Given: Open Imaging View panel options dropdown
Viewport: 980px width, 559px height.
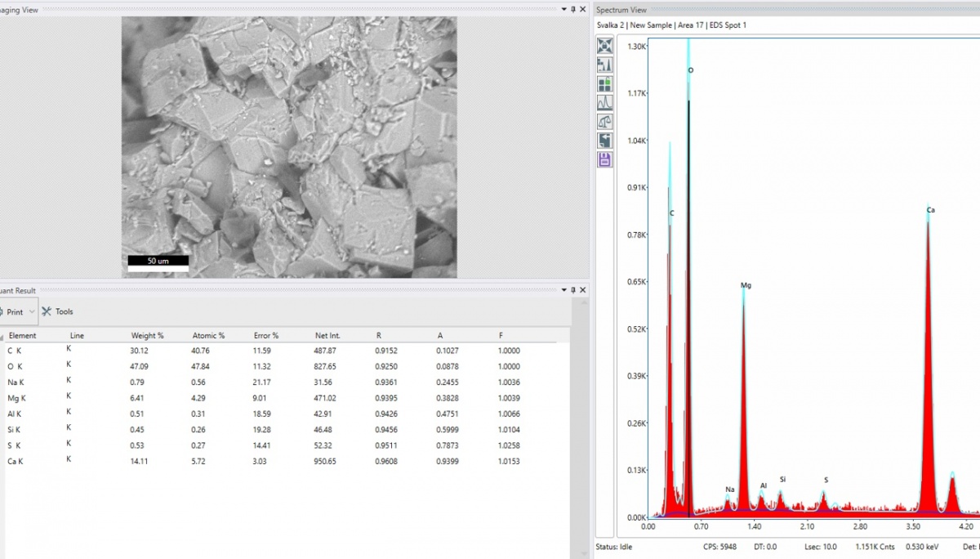Looking at the screenshot, I should tap(563, 9).
